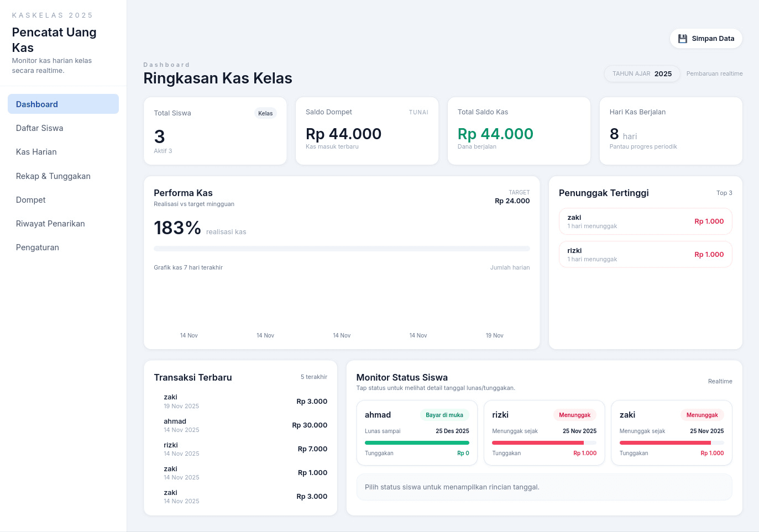Click the Top 3 label on Penunggak Tertinggi

(724, 193)
